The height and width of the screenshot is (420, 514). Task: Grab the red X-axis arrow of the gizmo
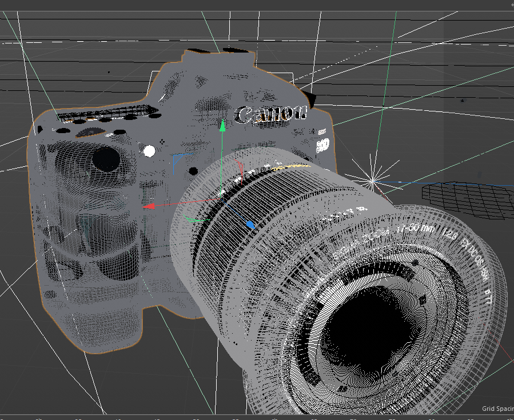pyautogui.click(x=149, y=206)
